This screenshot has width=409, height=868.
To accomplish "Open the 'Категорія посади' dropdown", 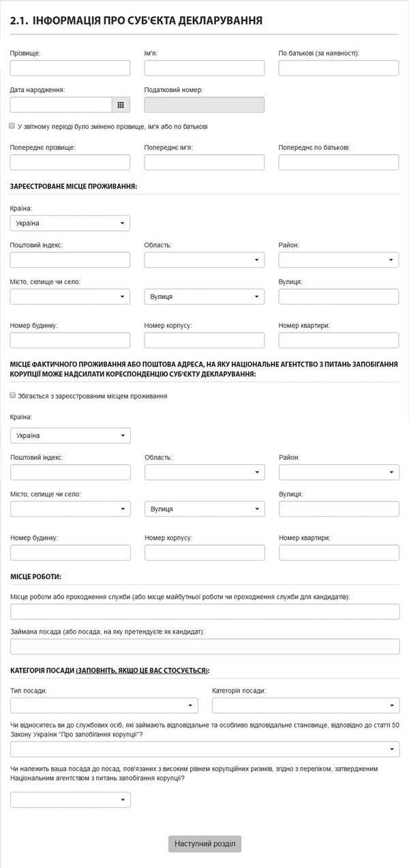I will tap(305, 705).
